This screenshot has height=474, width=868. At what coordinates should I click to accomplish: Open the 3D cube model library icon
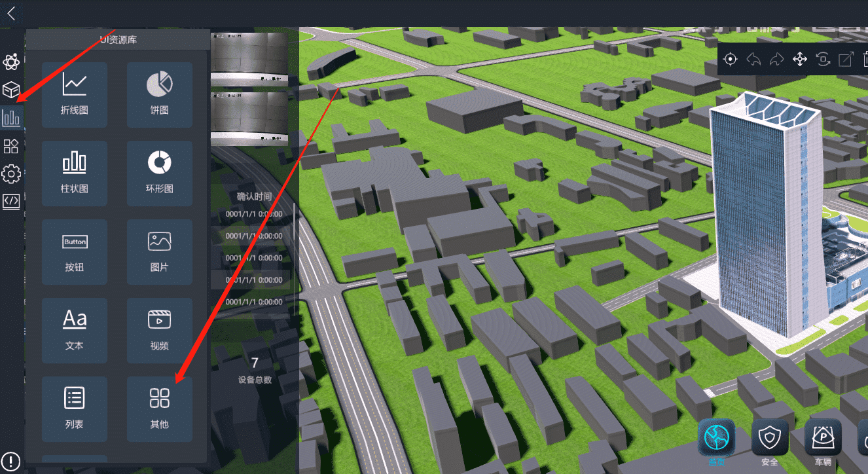[x=11, y=90]
